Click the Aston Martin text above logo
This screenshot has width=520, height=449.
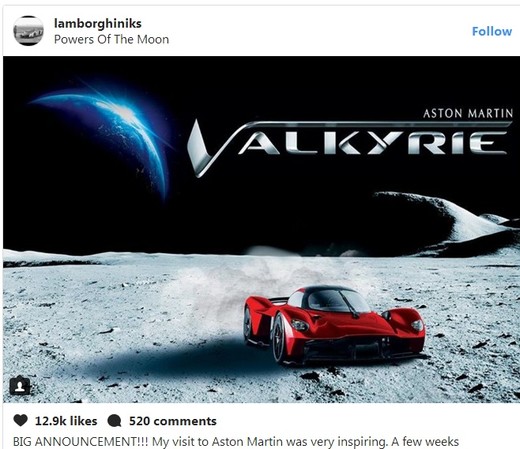(468, 114)
